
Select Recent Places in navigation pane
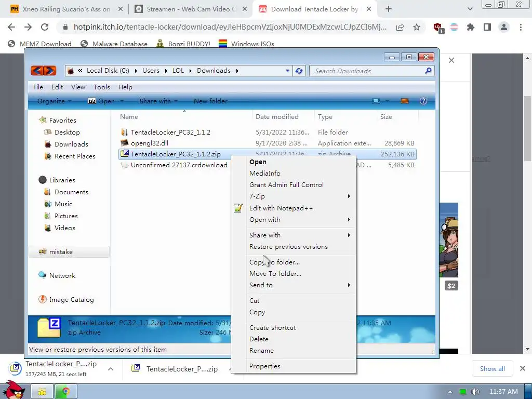coord(70,156)
